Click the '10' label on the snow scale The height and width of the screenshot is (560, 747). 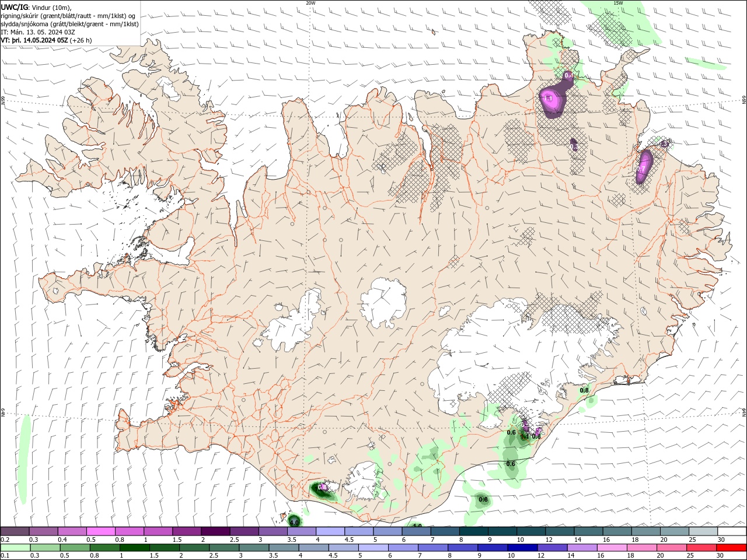[520, 540]
